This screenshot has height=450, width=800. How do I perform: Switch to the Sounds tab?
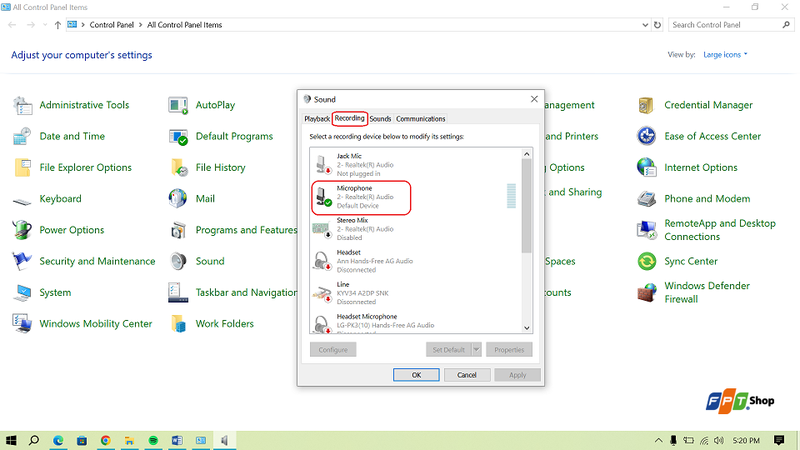380,119
